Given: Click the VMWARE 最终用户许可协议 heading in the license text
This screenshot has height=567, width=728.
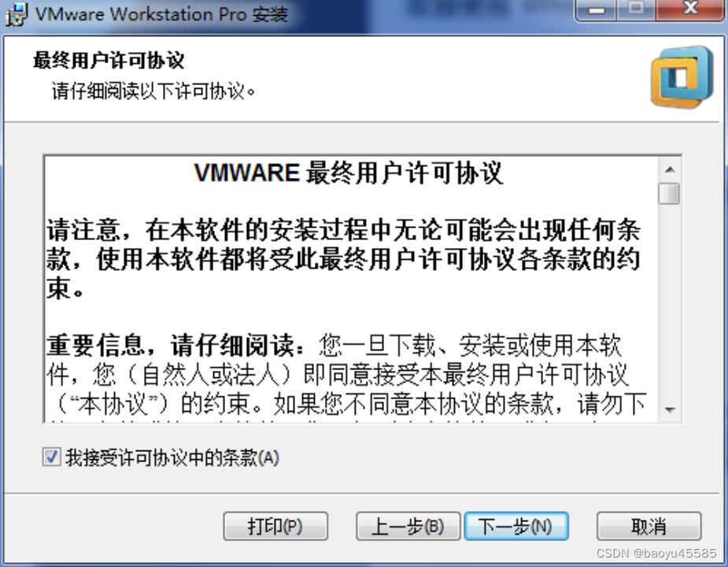Looking at the screenshot, I should click(348, 173).
